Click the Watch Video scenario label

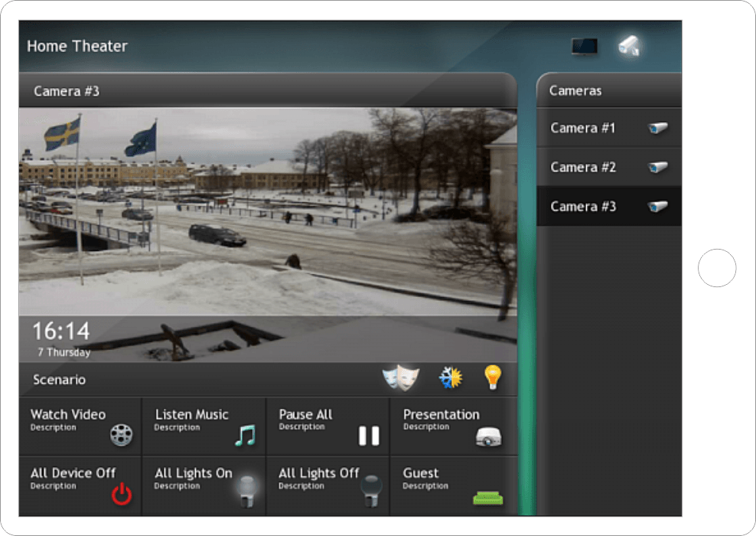[68, 414]
